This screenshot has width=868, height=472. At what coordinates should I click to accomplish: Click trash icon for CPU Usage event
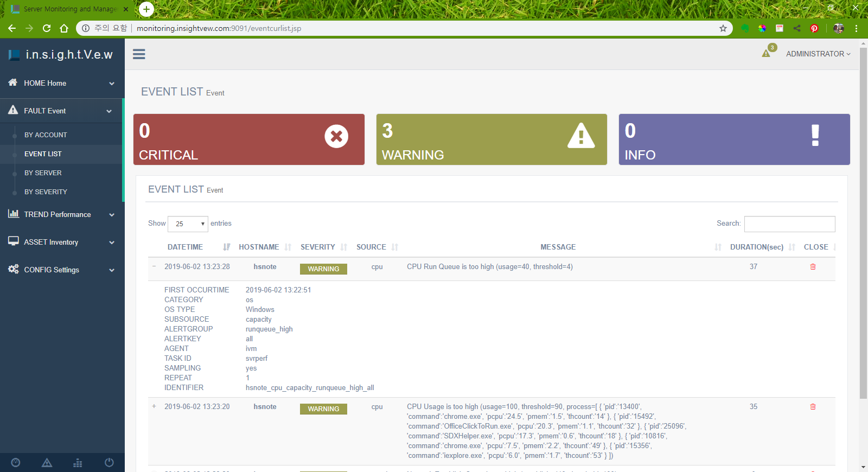(x=813, y=407)
